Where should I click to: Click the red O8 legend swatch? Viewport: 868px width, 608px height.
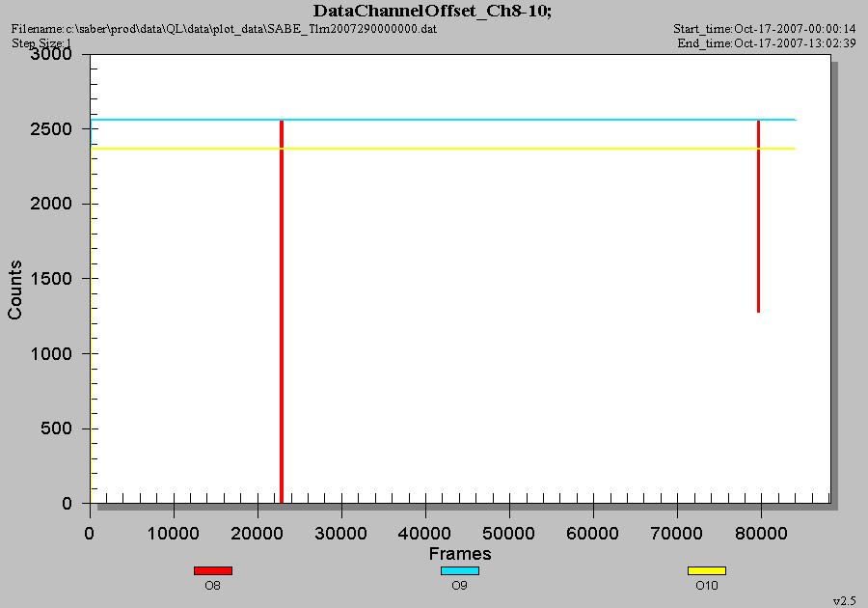[213, 570]
